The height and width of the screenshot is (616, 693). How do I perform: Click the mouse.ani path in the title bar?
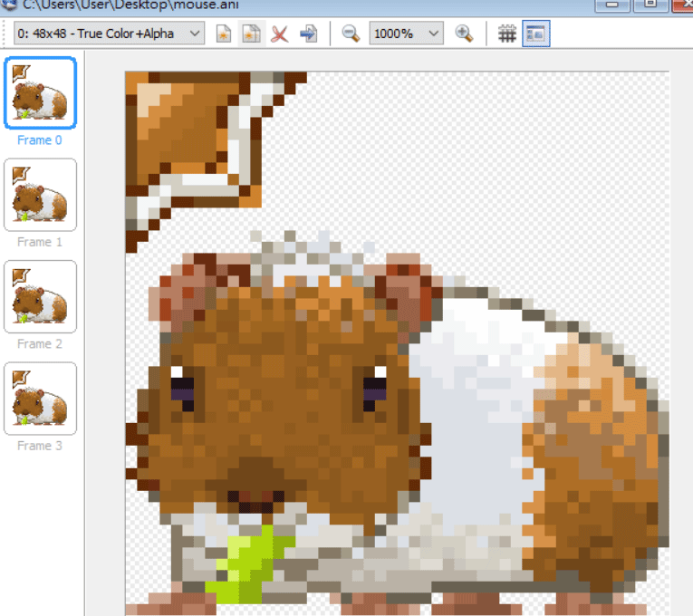(130, 5)
